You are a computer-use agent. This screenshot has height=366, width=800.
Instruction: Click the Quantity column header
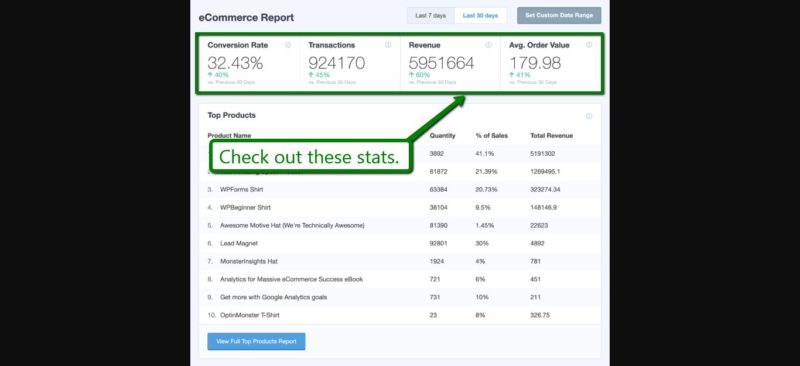coord(442,136)
